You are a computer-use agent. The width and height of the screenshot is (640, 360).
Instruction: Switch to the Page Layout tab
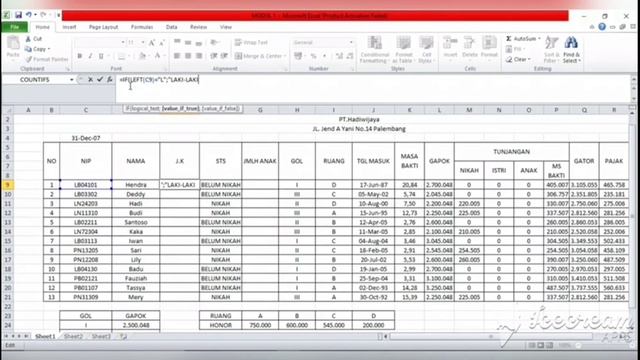(x=103, y=27)
